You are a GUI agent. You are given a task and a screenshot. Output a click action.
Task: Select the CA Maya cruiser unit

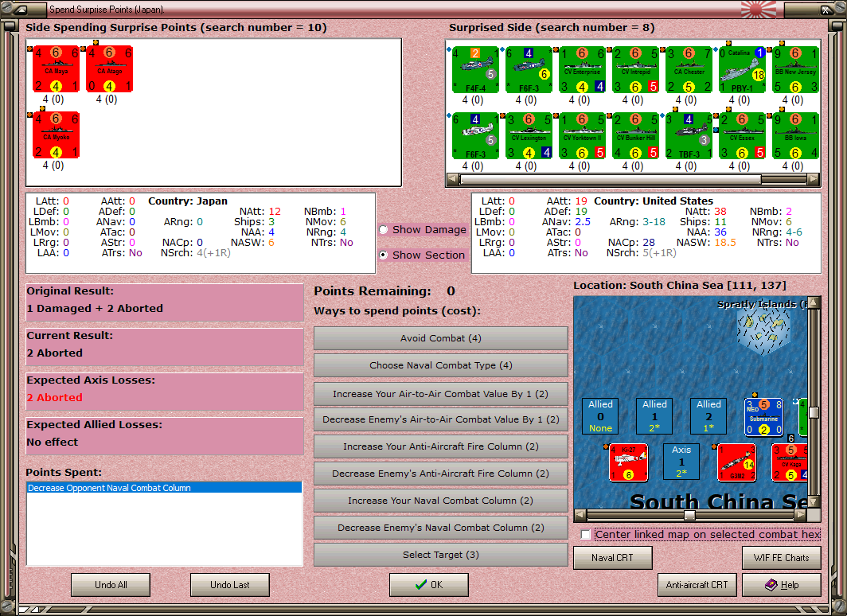click(57, 69)
